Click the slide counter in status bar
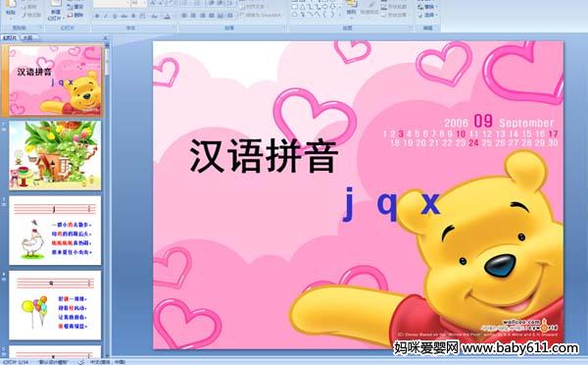Screen dimensions: 588x365 16,362
